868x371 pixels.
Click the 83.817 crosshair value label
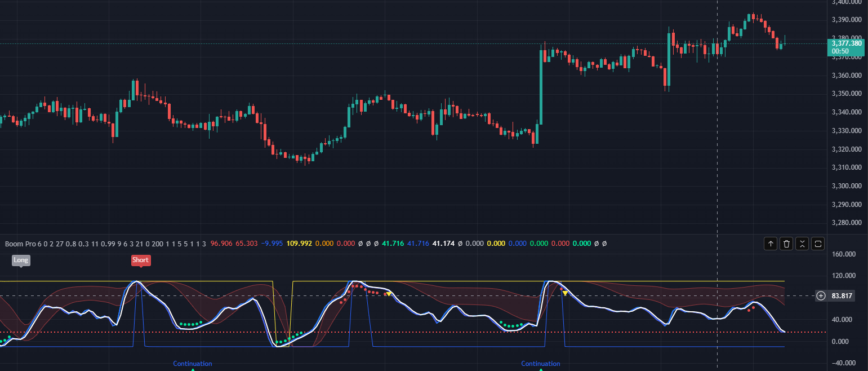[x=842, y=296]
